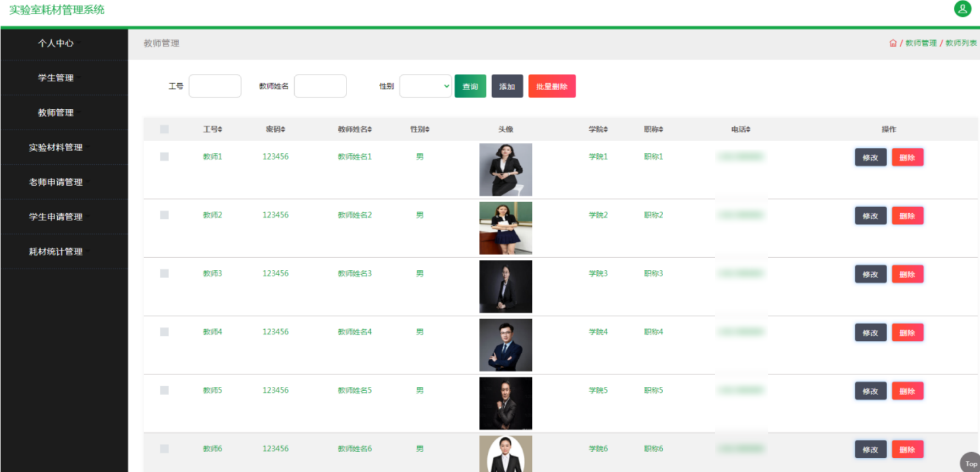Expand 实验材料管理 in the sidebar
This screenshot has width=980, height=472.
pyautogui.click(x=56, y=147)
